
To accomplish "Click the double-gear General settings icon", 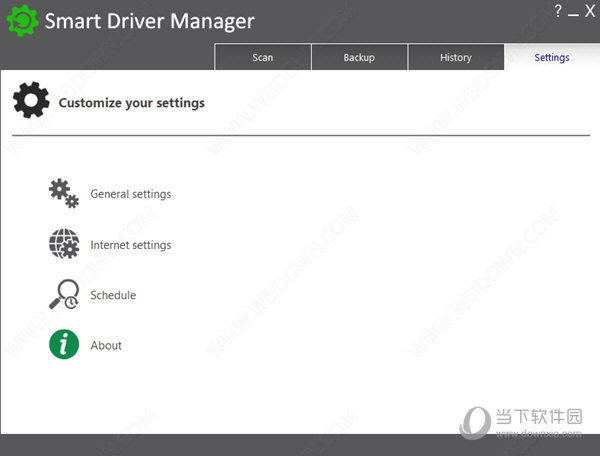I will click(64, 194).
